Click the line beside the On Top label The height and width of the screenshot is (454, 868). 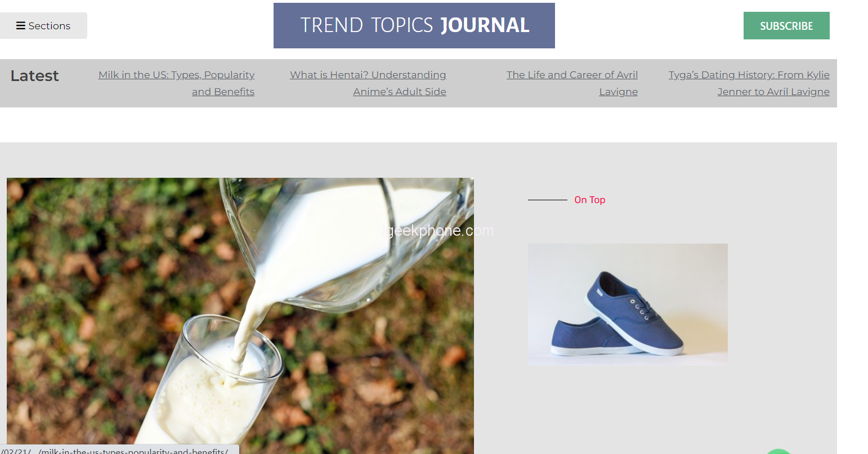coord(547,200)
